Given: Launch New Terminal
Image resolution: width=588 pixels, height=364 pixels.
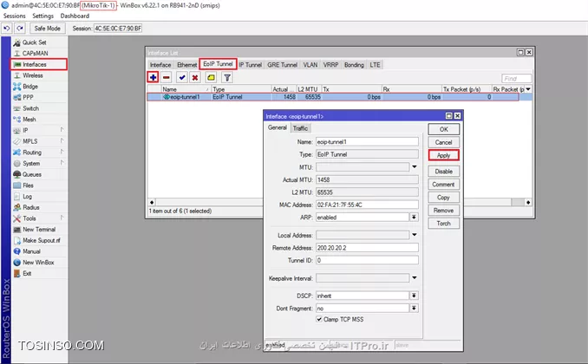Looking at the screenshot, I should point(39,230).
